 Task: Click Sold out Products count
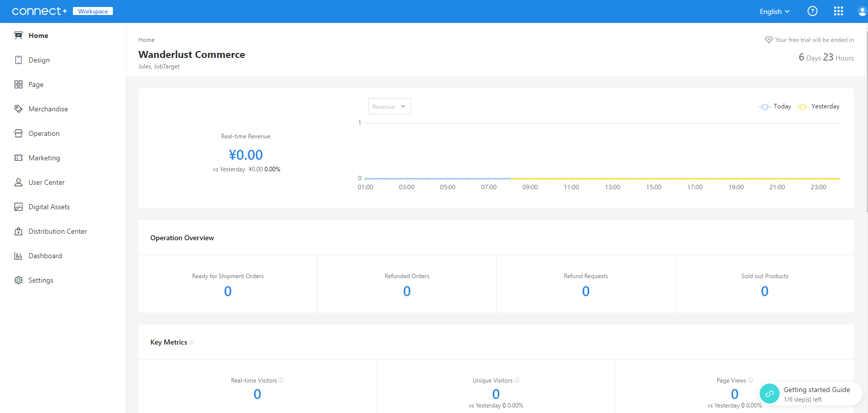[x=765, y=291]
